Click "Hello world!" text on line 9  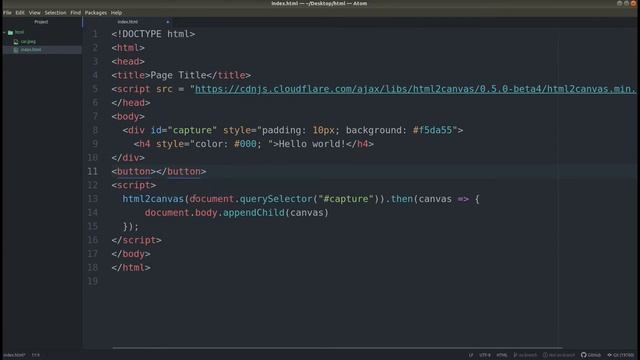click(x=312, y=144)
